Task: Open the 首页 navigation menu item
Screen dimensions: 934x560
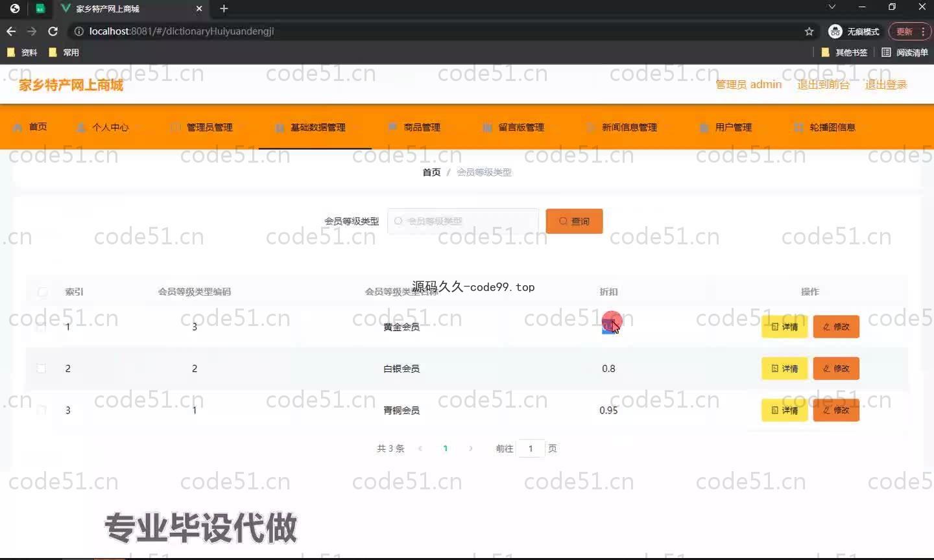Action: 30,127
